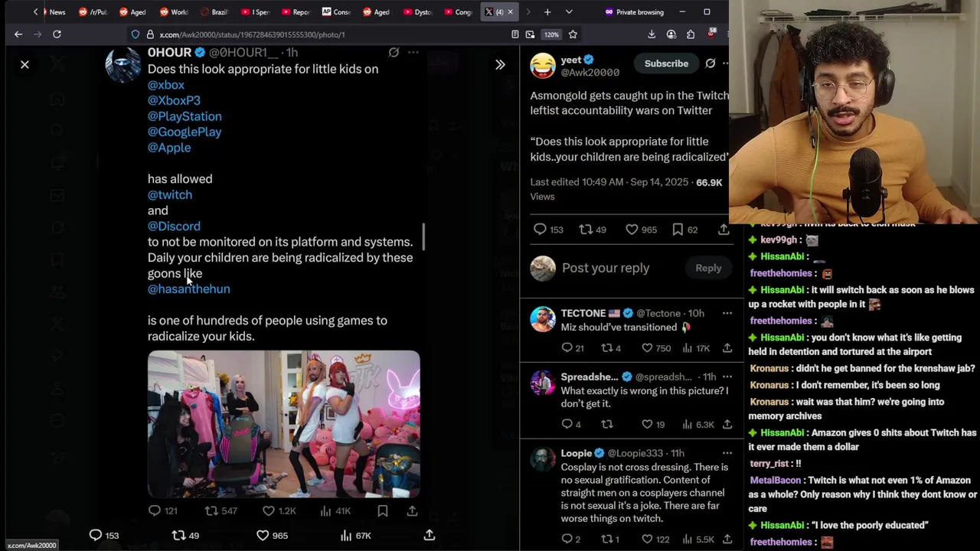The width and height of the screenshot is (980, 551).
Task: Like yeet's post in side panel, 965 likes
Action: 641,230
